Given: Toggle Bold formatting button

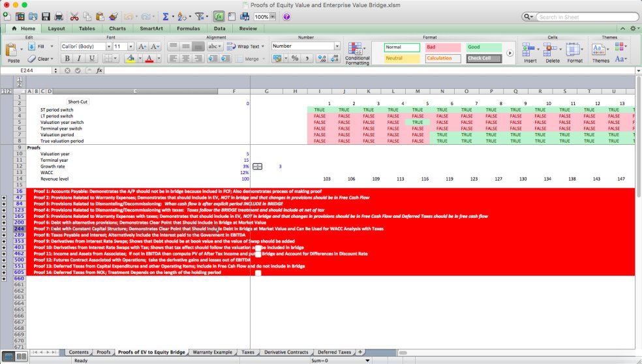Looking at the screenshot, I should (x=67, y=59).
